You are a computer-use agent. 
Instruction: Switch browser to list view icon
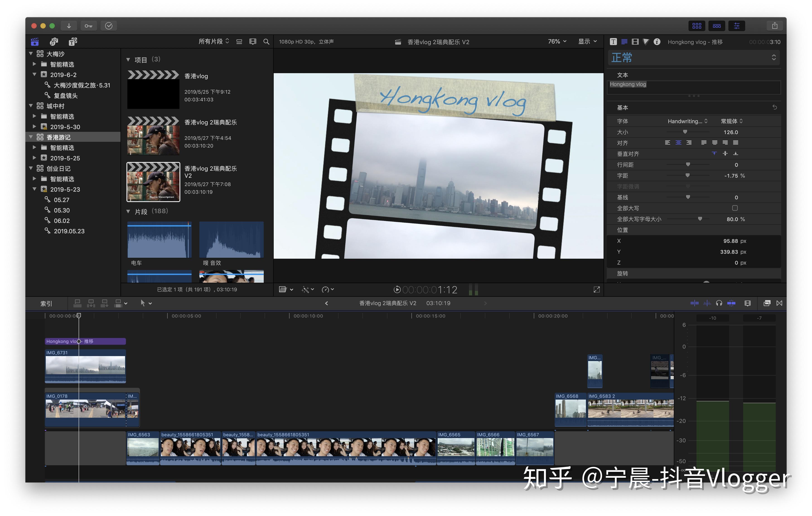[239, 41]
